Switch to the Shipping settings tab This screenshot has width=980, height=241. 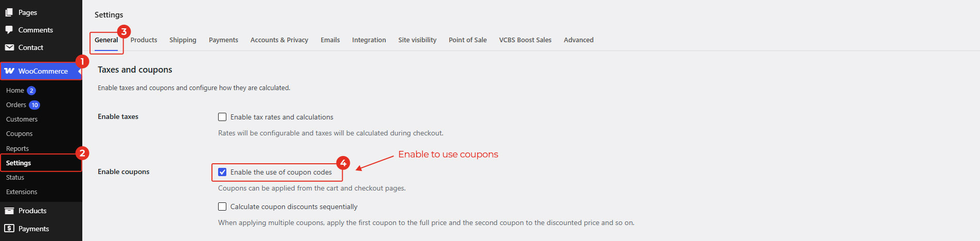pyautogui.click(x=183, y=40)
